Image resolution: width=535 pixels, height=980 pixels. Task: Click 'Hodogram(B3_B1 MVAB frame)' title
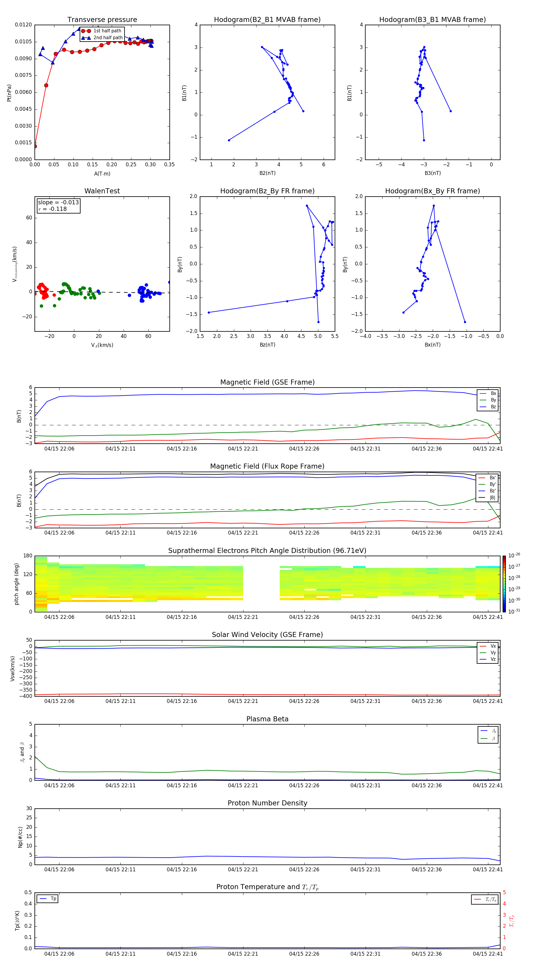pyautogui.click(x=432, y=19)
